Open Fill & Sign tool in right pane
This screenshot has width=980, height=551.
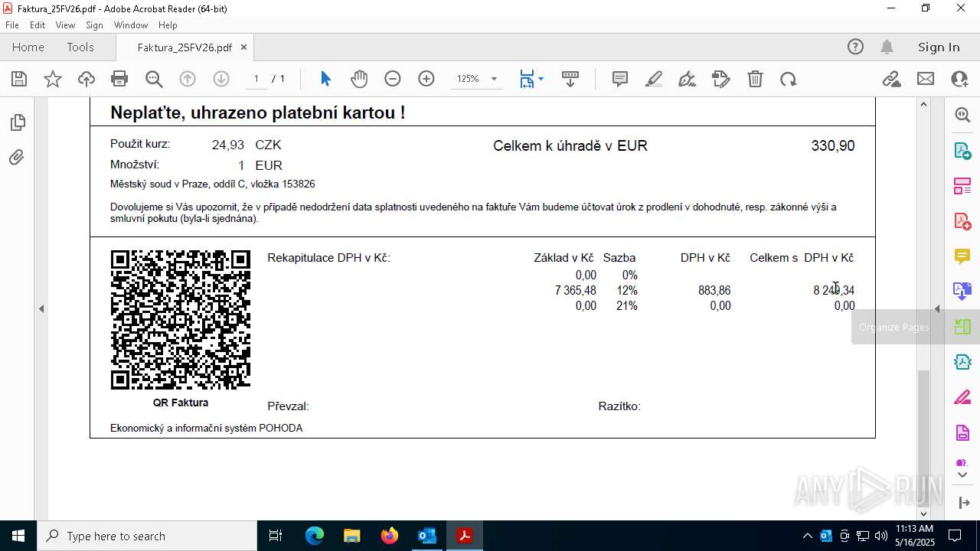pos(962,397)
